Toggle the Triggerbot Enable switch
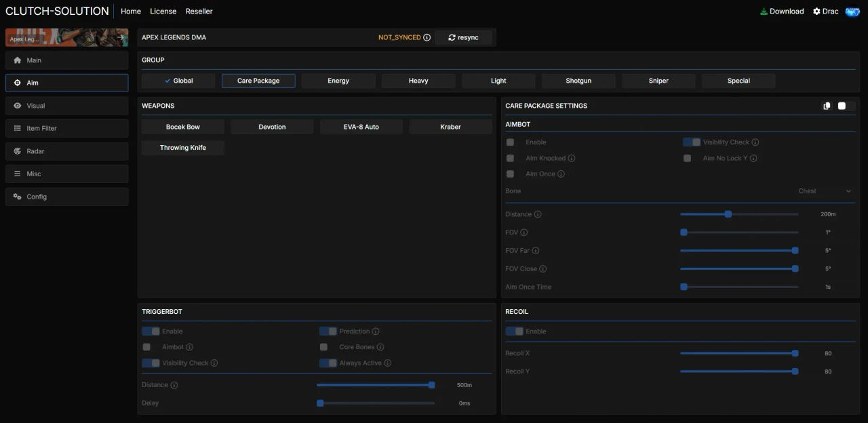The image size is (868, 423). click(x=151, y=331)
